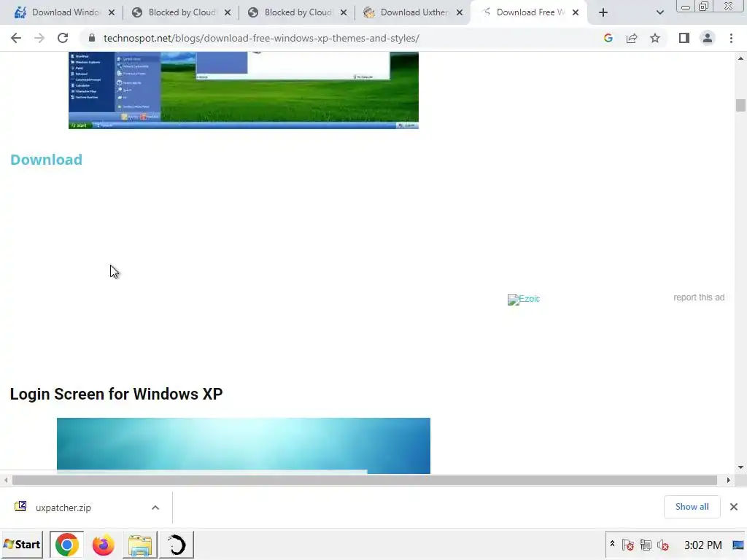Viewport: 747px width, 560px height.
Task: Open a new tab with the plus button
Action: (x=603, y=12)
